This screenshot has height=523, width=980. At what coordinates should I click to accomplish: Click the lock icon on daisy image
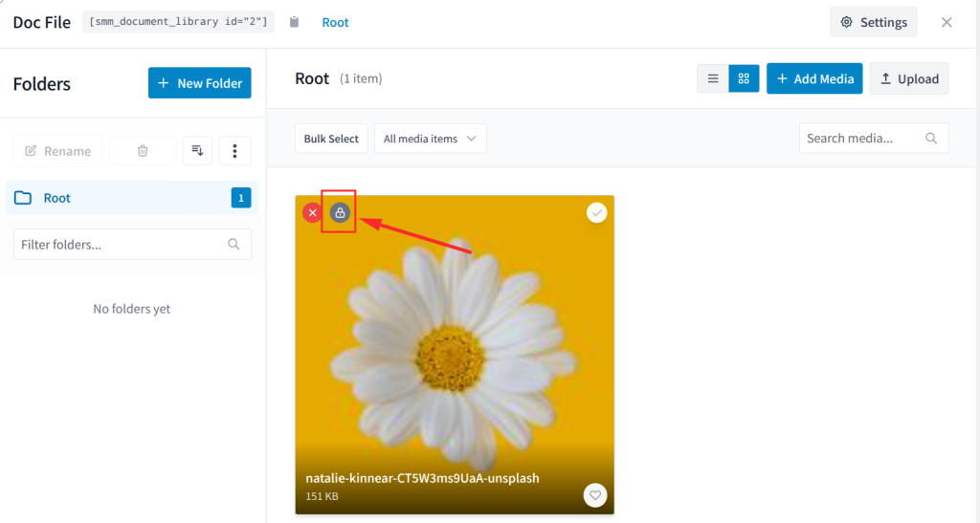(340, 213)
